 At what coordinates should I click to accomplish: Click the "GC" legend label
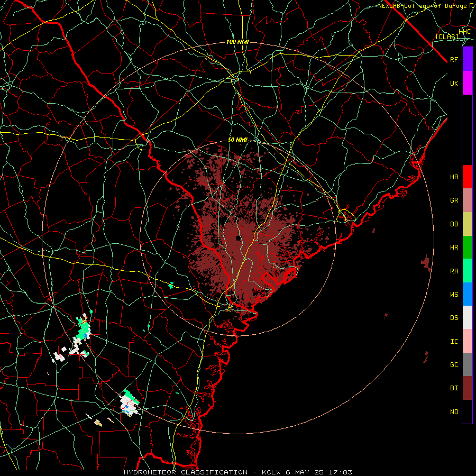tap(454, 365)
